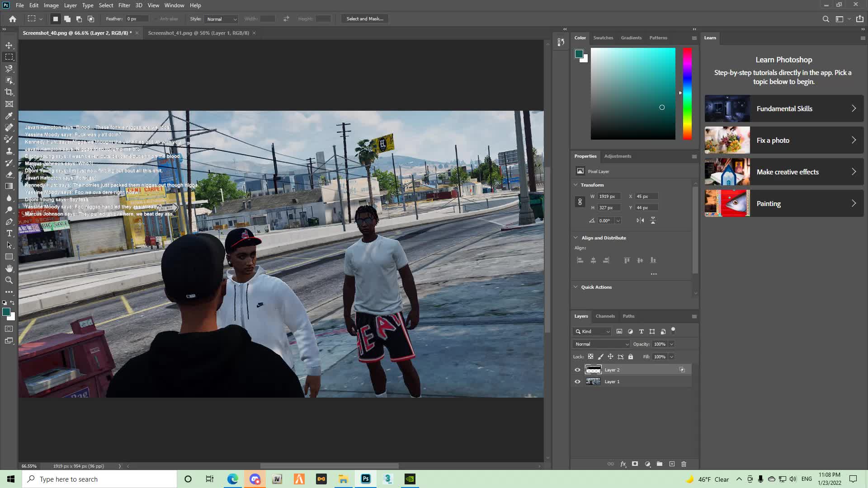This screenshot has height=488, width=868.
Task: Add layer mask from Layers panel
Action: [635, 464]
